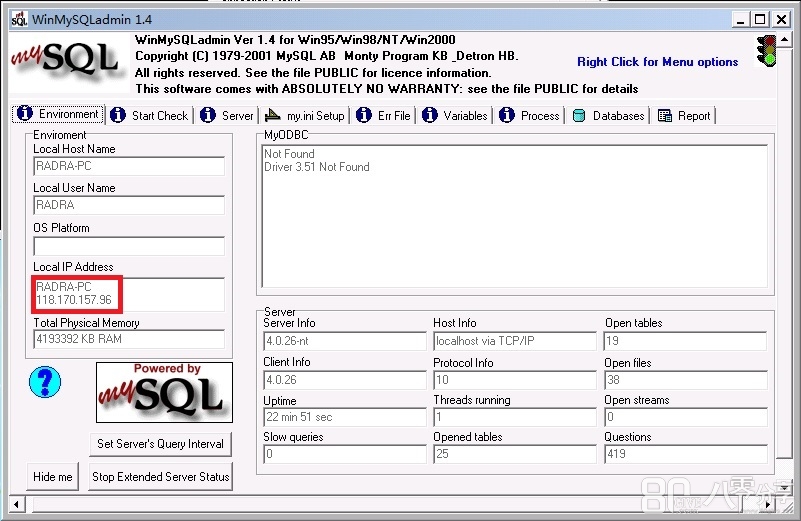Open the Err File tab
Image resolution: width=801 pixels, height=521 pixels.
pos(383,115)
